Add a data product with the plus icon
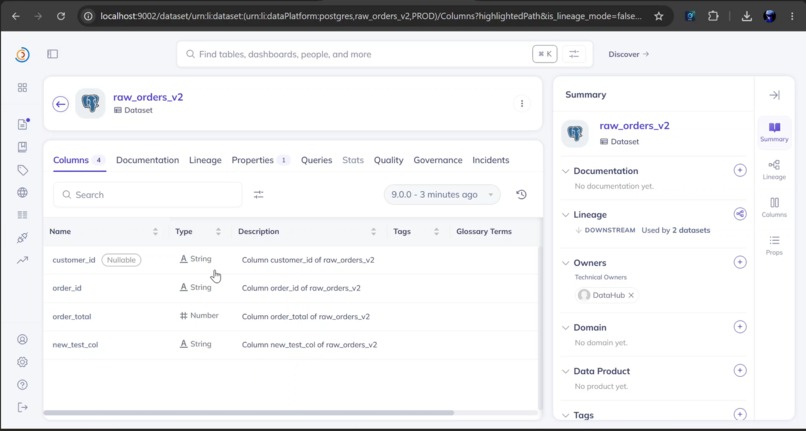This screenshot has width=806, height=431. tap(740, 370)
